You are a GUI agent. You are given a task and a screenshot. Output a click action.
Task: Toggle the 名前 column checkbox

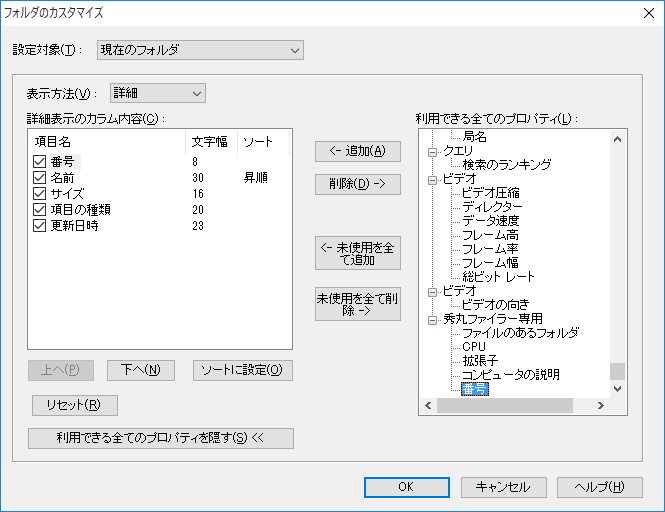click(x=40, y=177)
